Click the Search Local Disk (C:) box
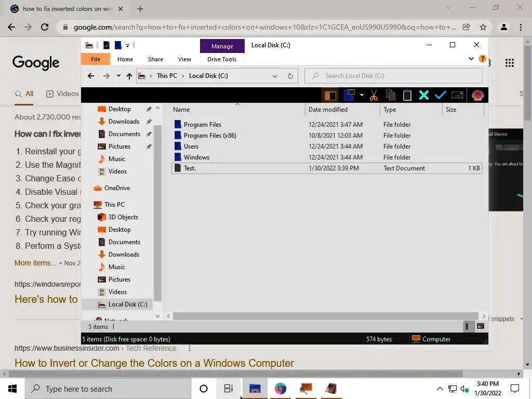The height and width of the screenshot is (399, 532). pos(393,76)
